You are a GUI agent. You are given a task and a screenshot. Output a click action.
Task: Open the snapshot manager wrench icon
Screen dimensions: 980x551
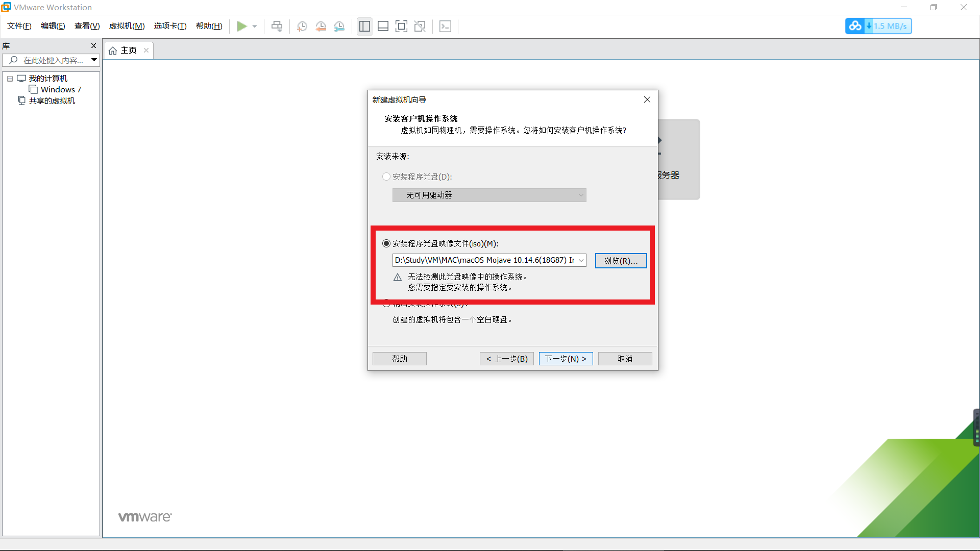[x=339, y=26]
